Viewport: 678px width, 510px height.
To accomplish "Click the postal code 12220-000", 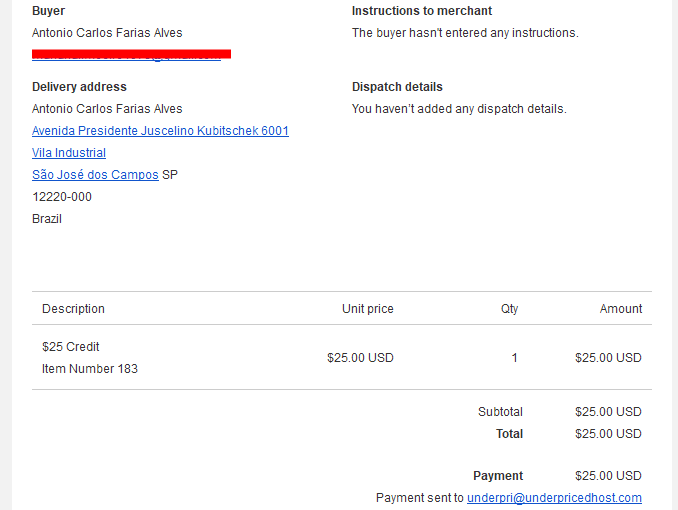I will (62, 197).
